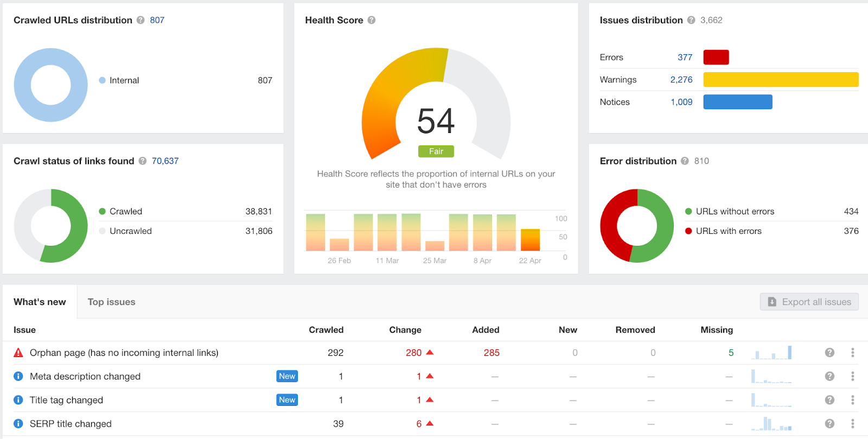Click help icon next to Health Score

pyautogui.click(x=372, y=20)
